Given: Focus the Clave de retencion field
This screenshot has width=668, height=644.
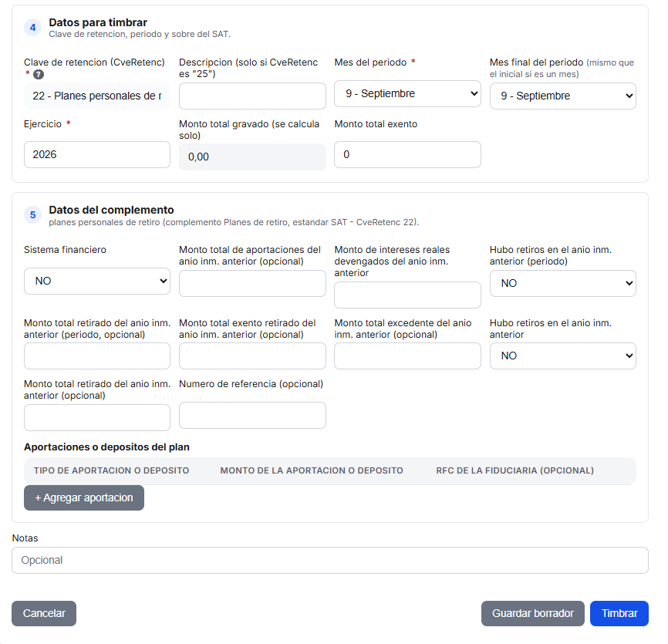Looking at the screenshot, I should point(97,96).
